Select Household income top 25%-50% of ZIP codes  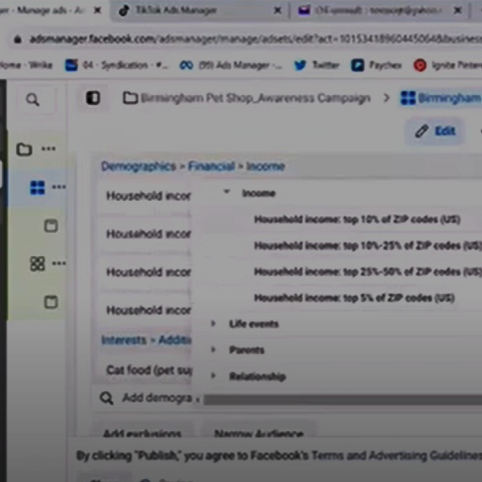(x=368, y=272)
